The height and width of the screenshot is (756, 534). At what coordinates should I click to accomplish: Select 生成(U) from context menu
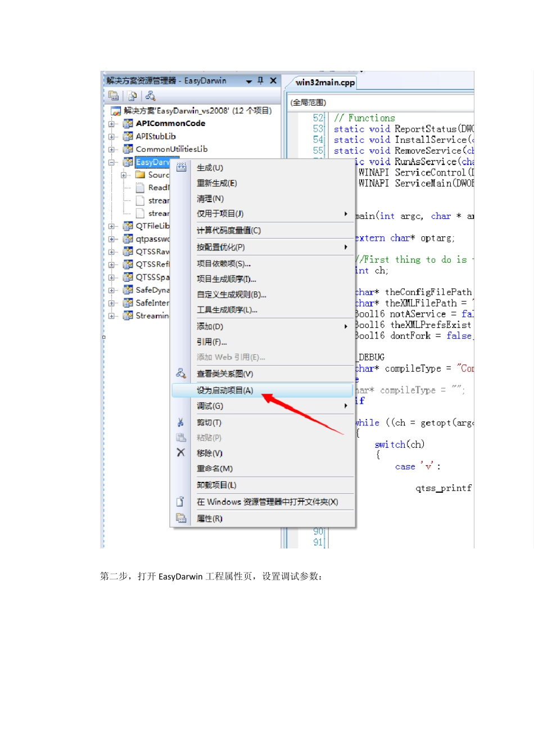point(263,168)
